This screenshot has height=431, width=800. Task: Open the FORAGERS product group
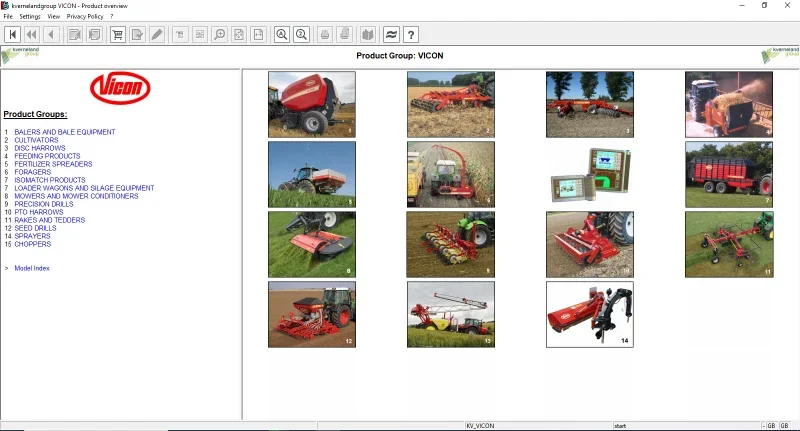pyautogui.click(x=33, y=172)
